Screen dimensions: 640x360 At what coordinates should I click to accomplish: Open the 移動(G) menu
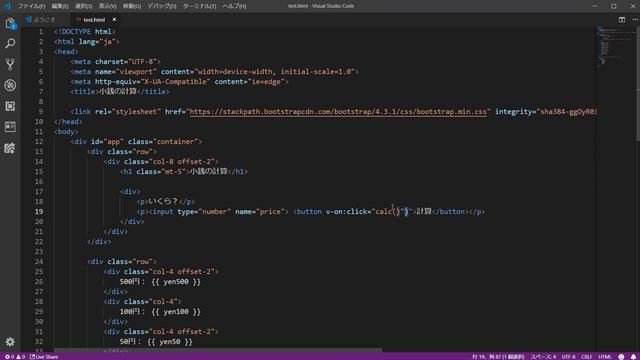coord(132,6)
